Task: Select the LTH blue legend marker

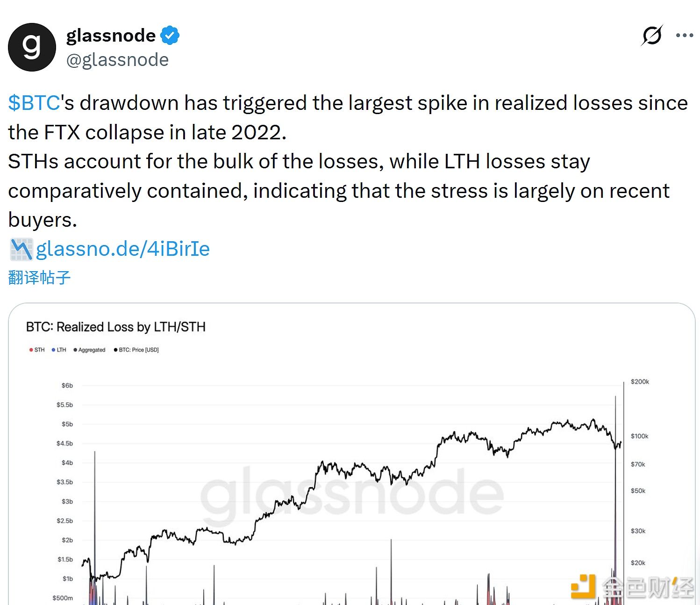Action: (52, 350)
